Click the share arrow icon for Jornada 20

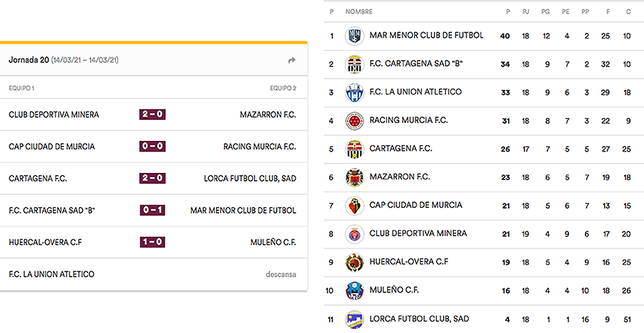(291, 61)
